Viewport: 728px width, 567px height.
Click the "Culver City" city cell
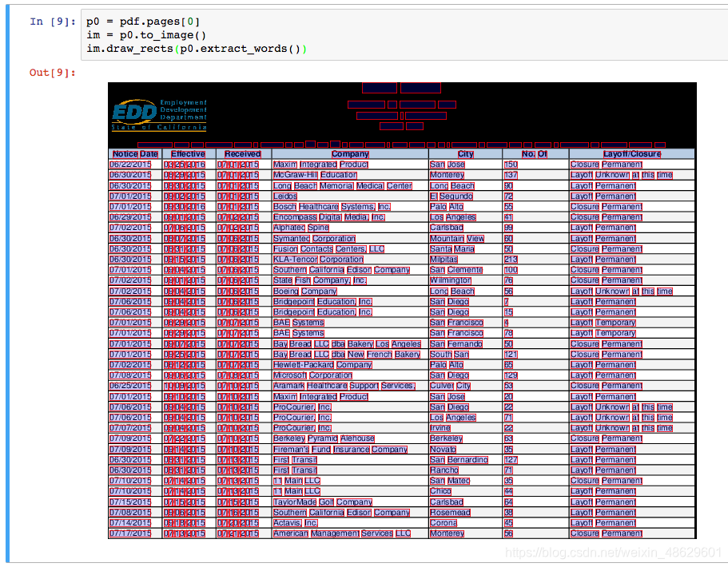tap(451, 386)
